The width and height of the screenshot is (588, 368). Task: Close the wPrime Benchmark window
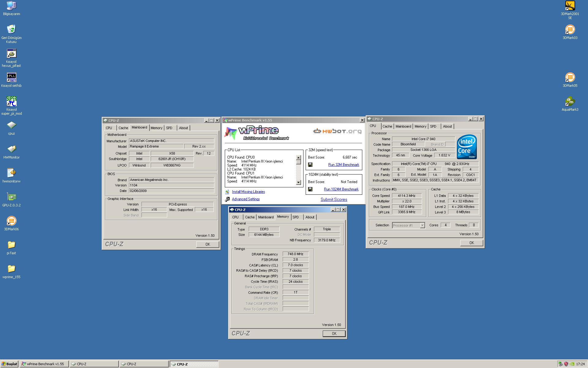pos(362,120)
